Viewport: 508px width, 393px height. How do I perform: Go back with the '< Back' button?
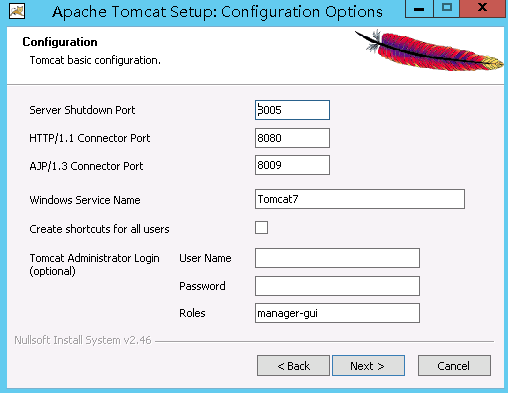tap(293, 366)
